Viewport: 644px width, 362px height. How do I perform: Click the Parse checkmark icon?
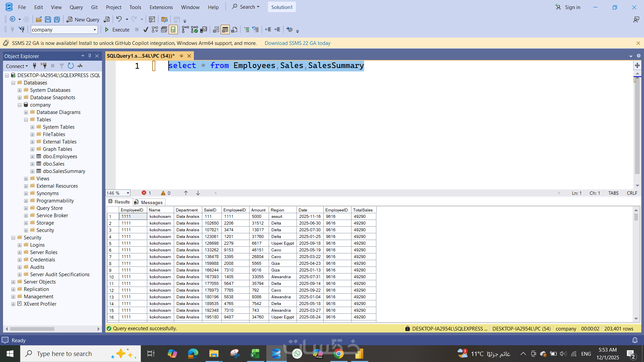[146, 30]
